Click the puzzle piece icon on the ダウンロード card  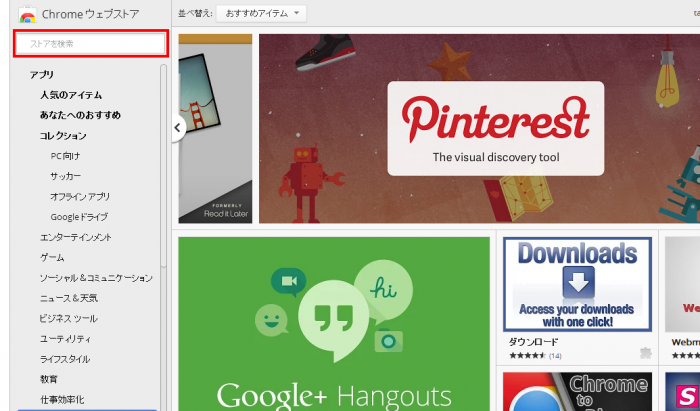[645, 353]
